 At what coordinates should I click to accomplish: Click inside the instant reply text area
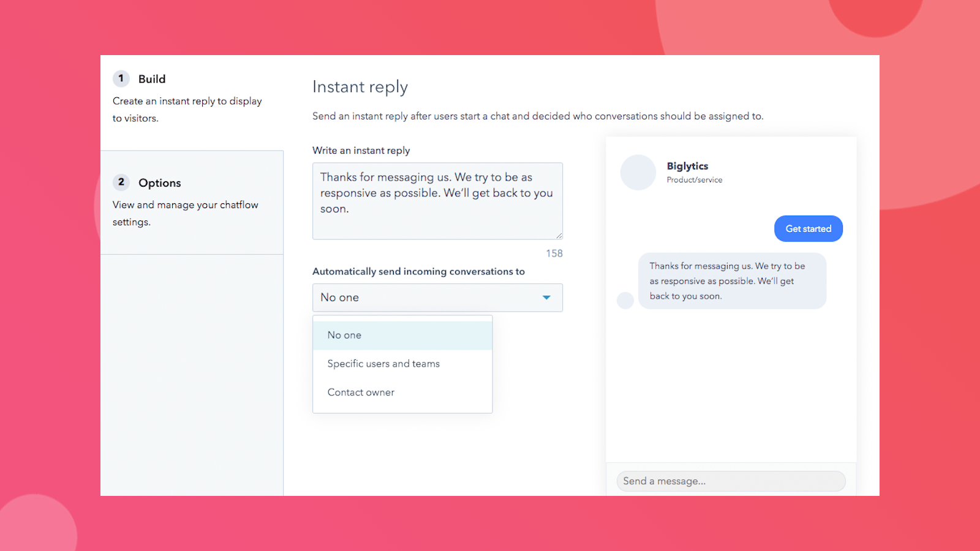(437, 201)
